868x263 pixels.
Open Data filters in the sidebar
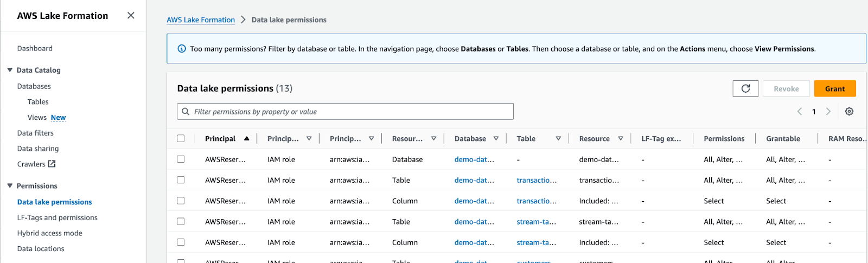click(x=35, y=133)
